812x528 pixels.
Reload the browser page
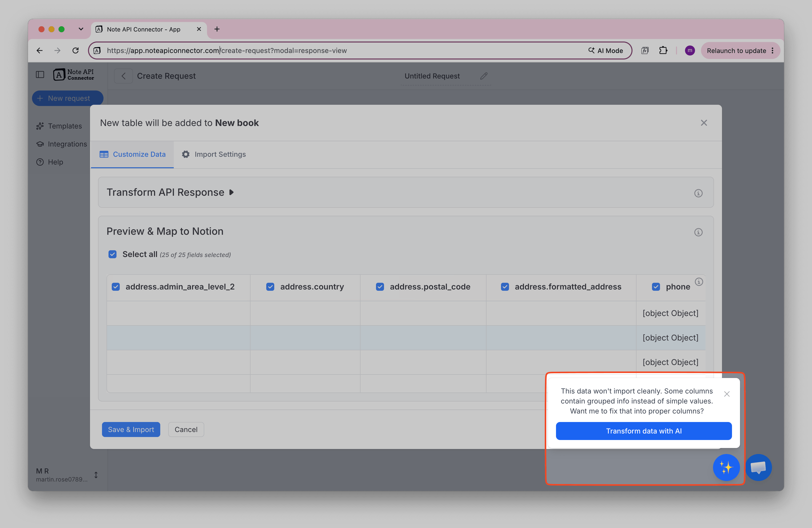[75, 50]
